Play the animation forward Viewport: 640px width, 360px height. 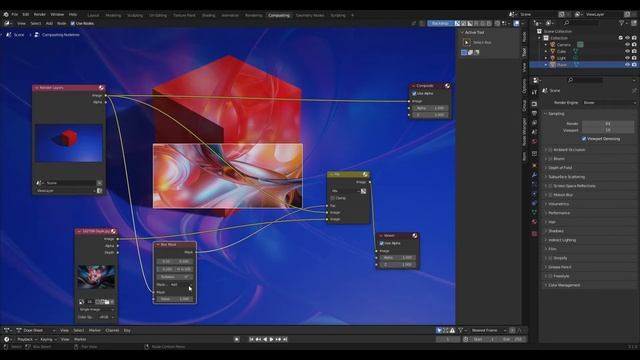click(x=271, y=339)
